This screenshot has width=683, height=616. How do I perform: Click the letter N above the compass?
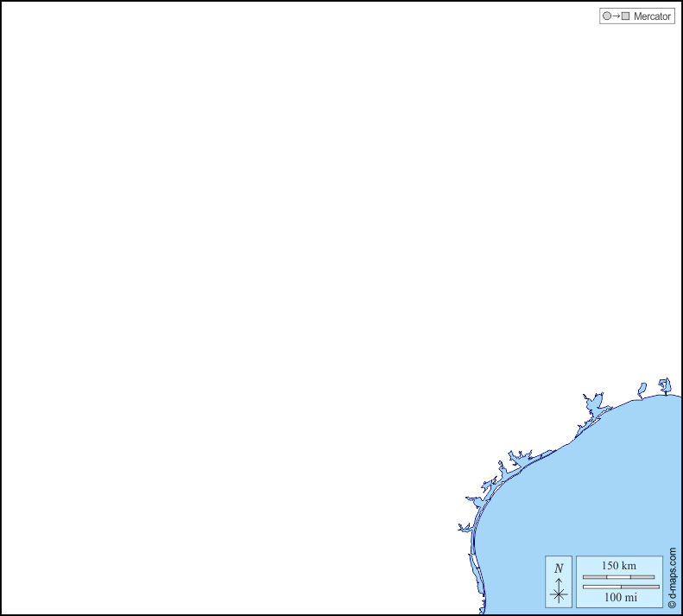coord(559,568)
